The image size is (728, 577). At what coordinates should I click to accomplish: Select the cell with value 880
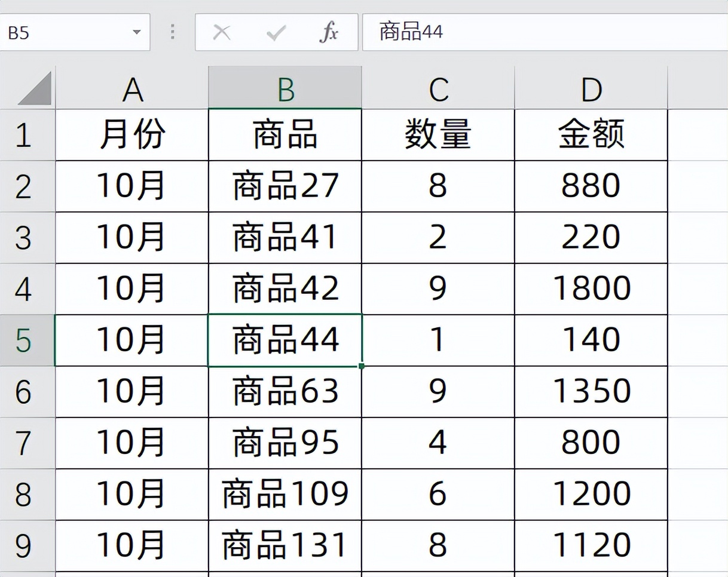pos(591,186)
